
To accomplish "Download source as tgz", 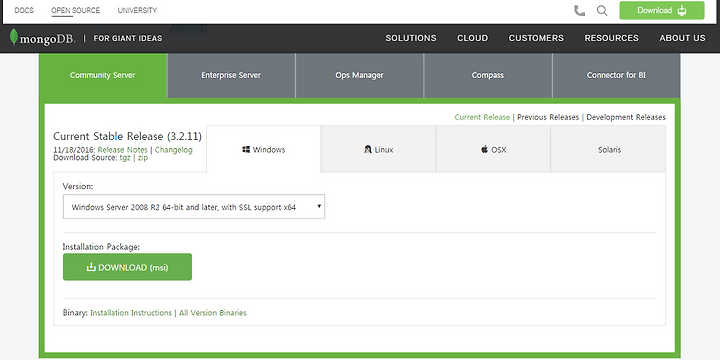I will [125, 158].
